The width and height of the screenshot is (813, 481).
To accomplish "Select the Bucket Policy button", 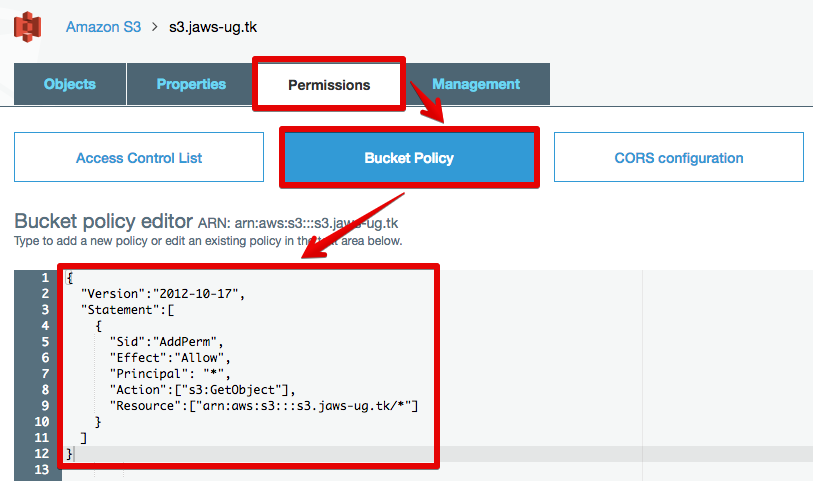I will [409, 158].
